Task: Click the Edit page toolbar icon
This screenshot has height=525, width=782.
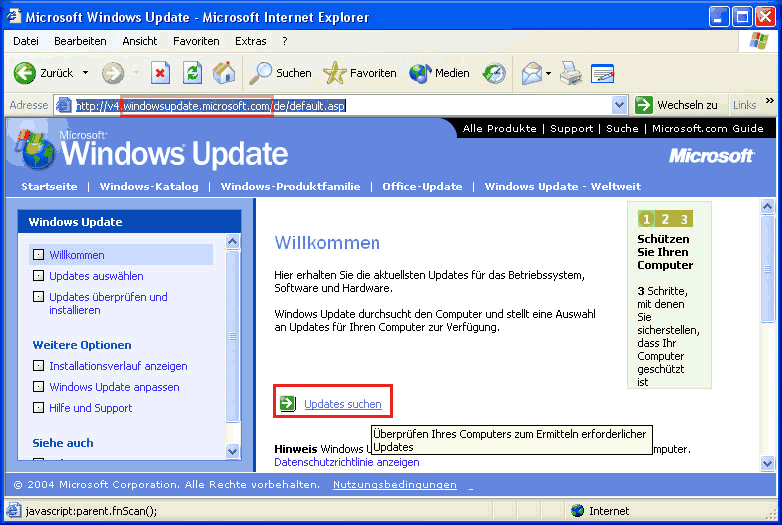Action: [x=602, y=73]
